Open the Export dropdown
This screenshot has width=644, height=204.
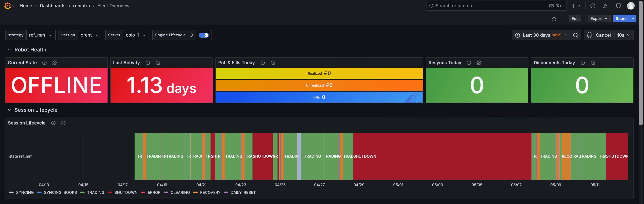click(599, 18)
